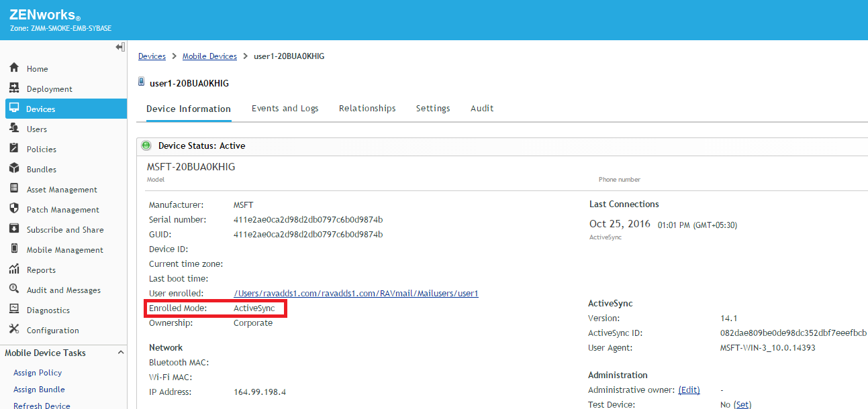Click the Devices monitor icon

(14, 109)
